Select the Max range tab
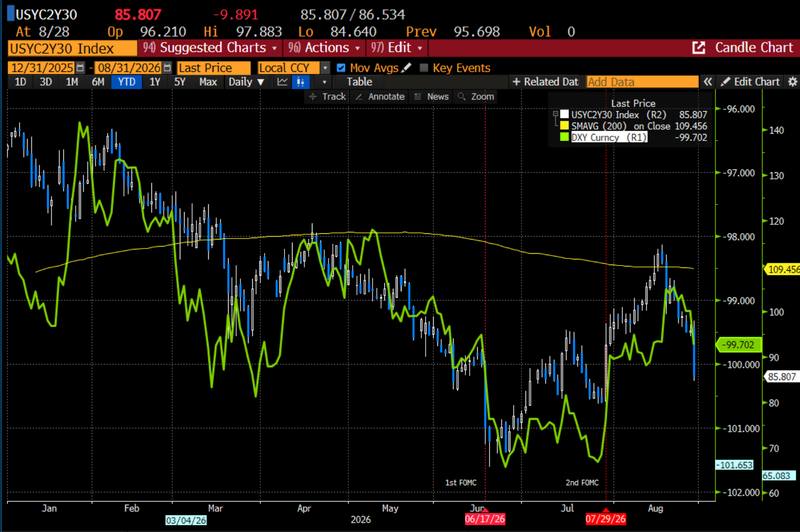 pos(208,82)
